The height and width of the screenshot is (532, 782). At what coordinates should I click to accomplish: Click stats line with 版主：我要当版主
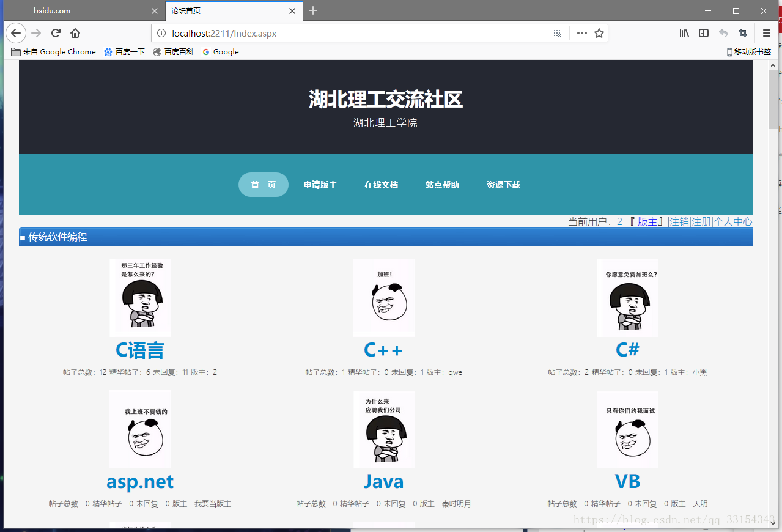click(x=140, y=504)
